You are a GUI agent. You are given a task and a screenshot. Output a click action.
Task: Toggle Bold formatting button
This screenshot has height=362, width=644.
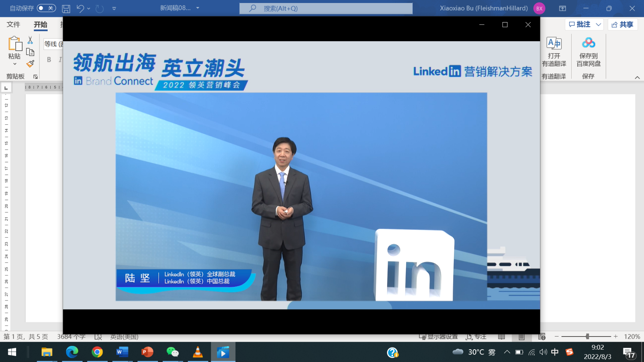pos(49,60)
